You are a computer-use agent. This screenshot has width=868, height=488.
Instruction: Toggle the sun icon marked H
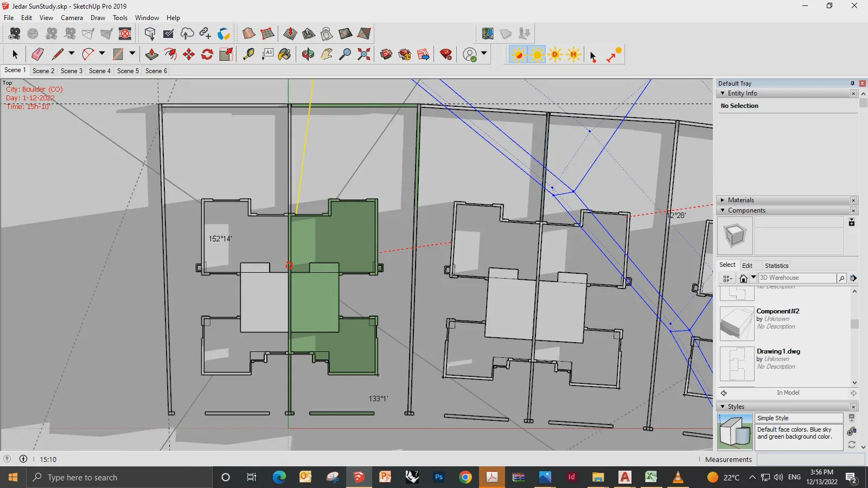[x=573, y=55]
